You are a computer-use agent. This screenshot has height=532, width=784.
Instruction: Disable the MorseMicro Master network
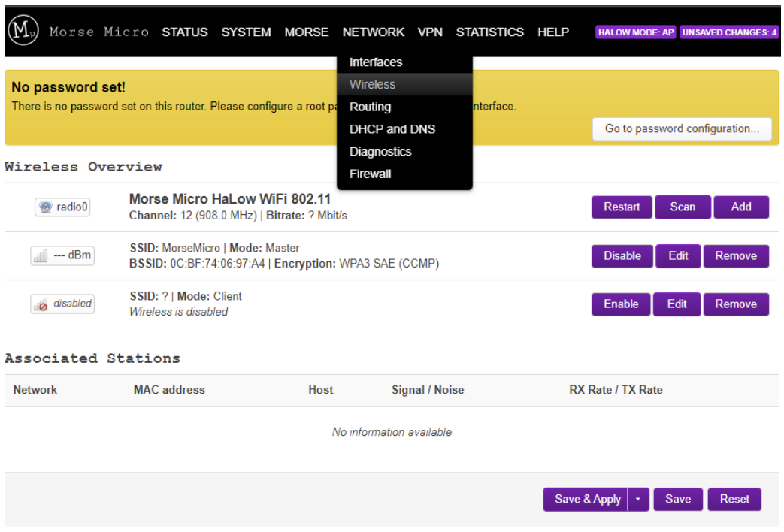(622, 255)
